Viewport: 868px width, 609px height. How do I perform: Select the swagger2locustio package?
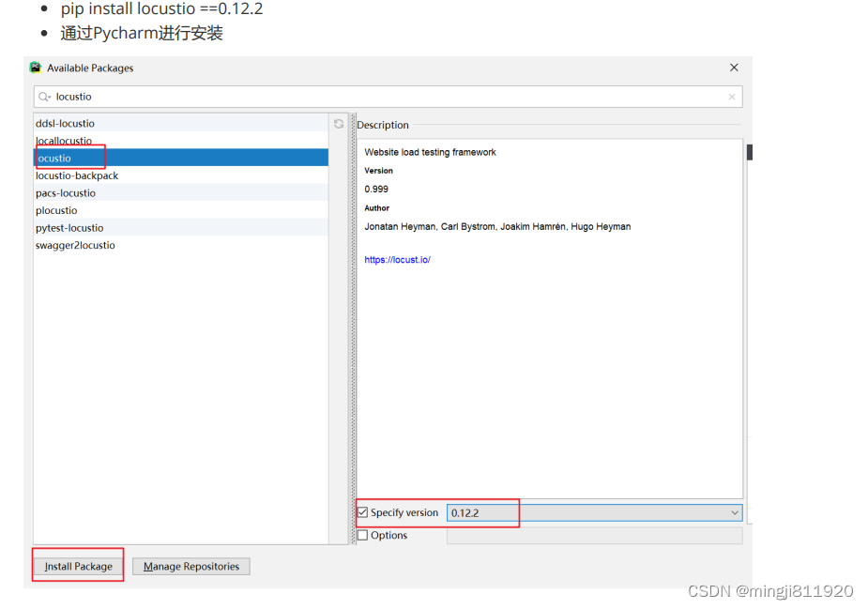(x=181, y=245)
